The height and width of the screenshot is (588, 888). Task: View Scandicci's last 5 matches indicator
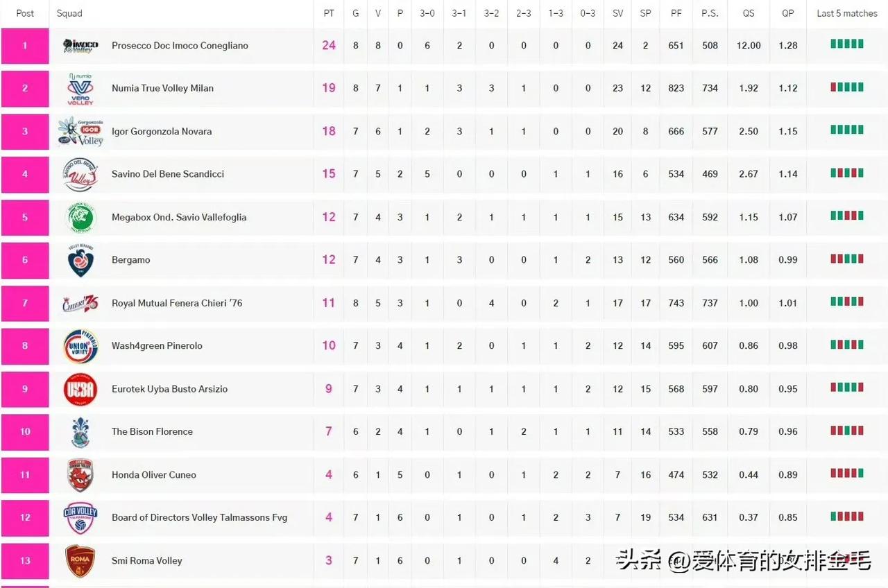point(847,173)
